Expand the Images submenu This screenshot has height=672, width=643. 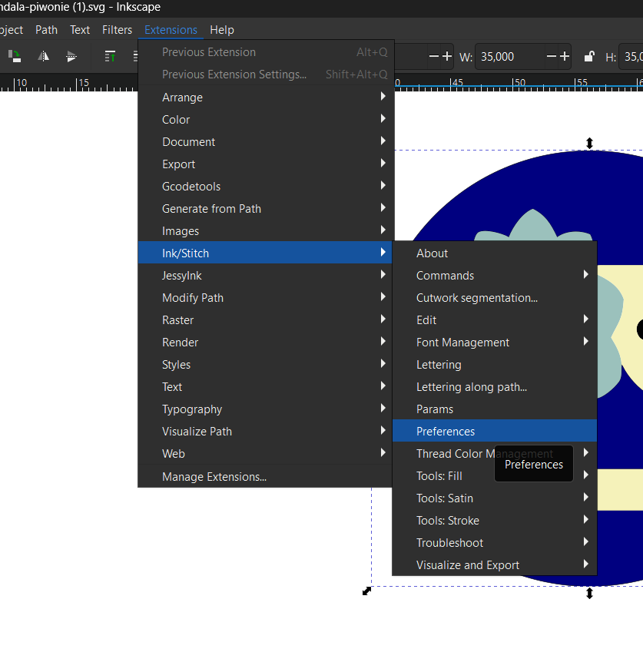266,231
